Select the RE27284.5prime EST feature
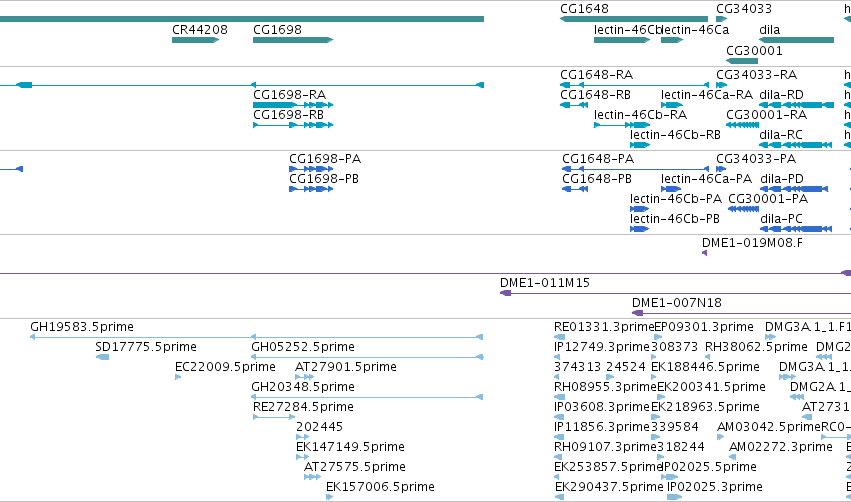The image size is (851, 502). 274,417
